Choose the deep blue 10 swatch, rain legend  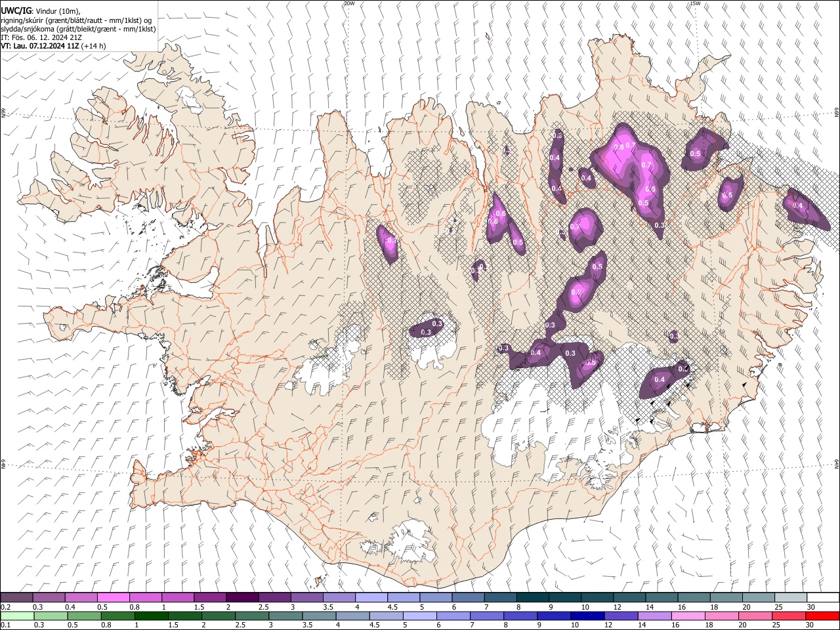click(x=587, y=616)
